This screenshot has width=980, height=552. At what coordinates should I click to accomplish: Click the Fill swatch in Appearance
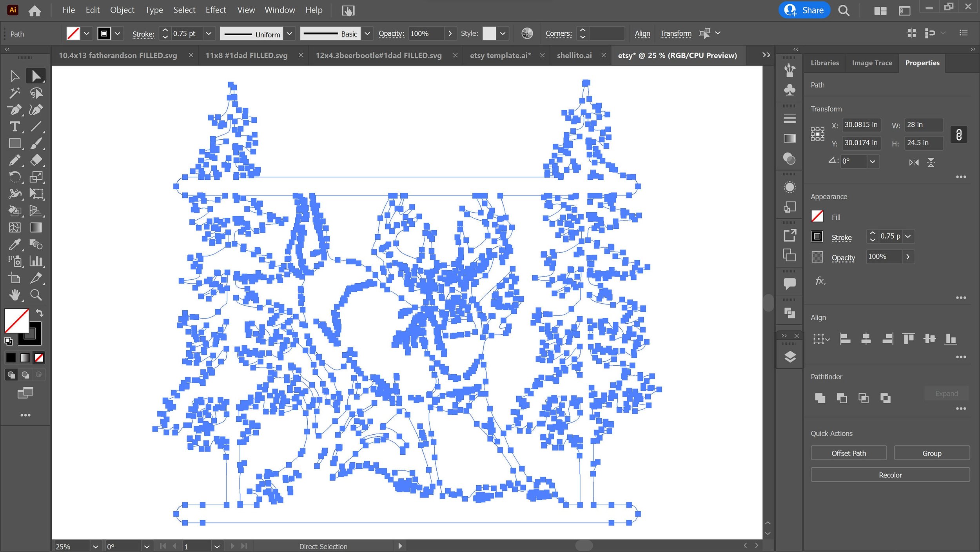tap(817, 217)
